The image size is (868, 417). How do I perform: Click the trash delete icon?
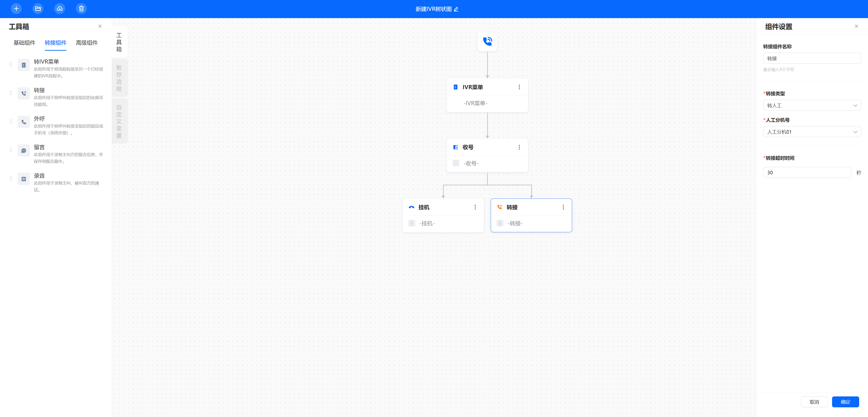81,9
